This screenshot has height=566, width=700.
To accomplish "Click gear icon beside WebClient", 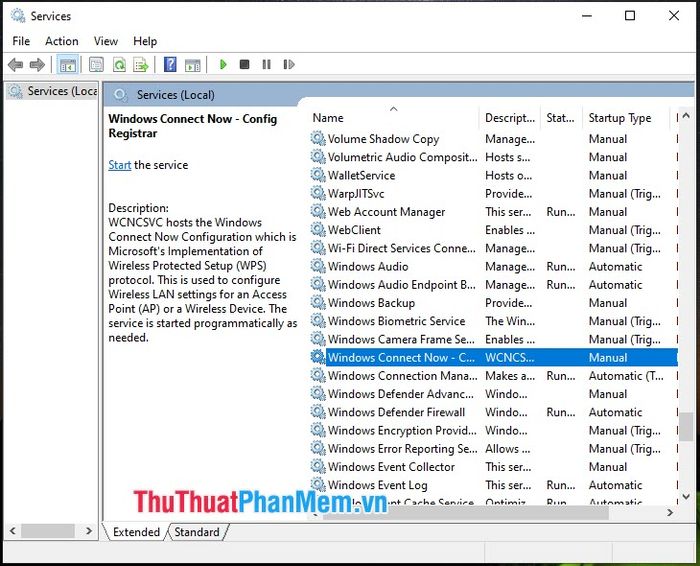I will (318, 230).
